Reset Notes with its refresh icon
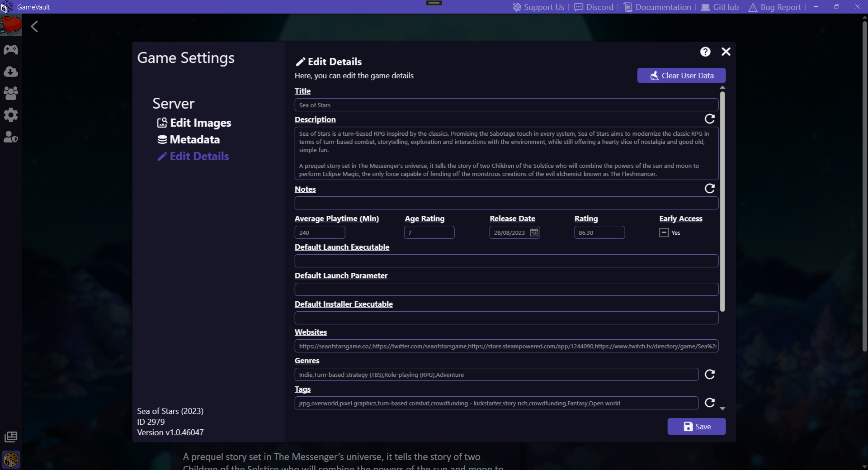The height and width of the screenshot is (470, 868). pyautogui.click(x=710, y=188)
